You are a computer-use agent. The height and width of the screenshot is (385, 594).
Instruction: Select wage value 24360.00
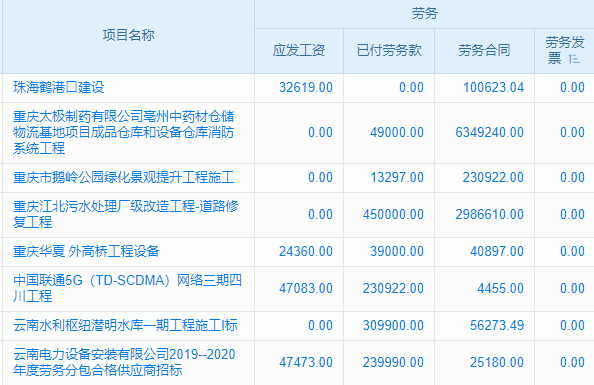pos(306,251)
